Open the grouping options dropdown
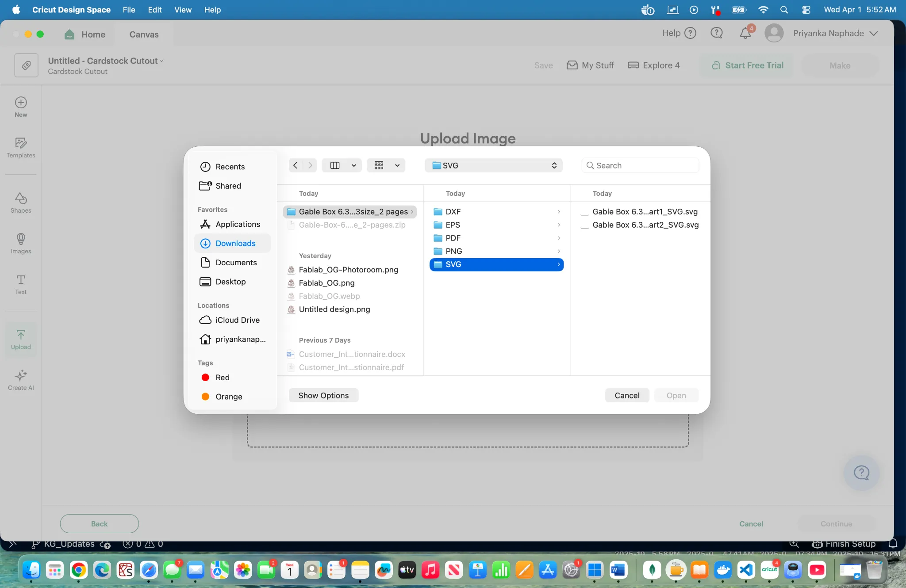The height and width of the screenshot is (588, 906). (x=386, y=165)
